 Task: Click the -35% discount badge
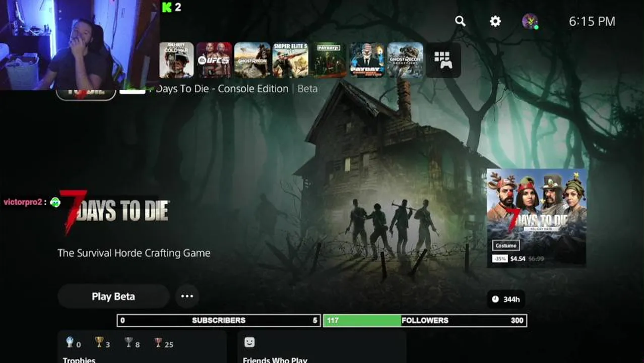pos(499,259)
